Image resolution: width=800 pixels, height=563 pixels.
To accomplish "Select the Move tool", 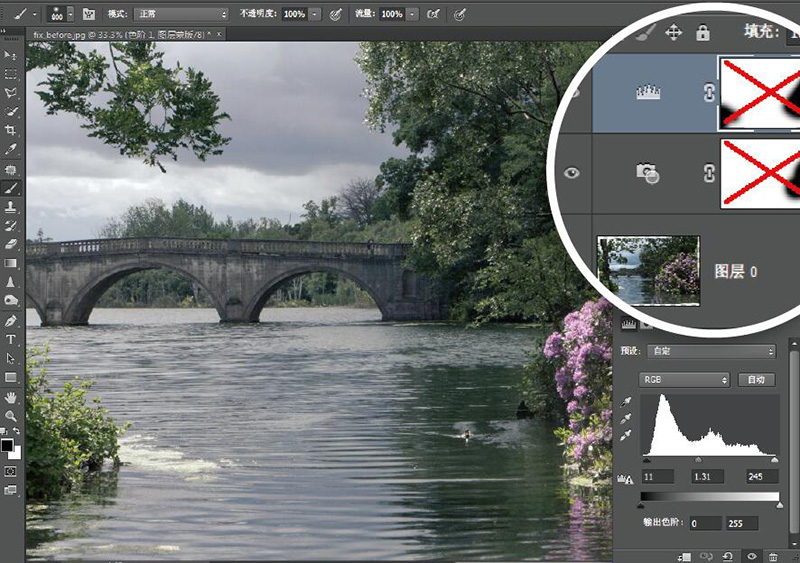I will (x=10, y=55).
